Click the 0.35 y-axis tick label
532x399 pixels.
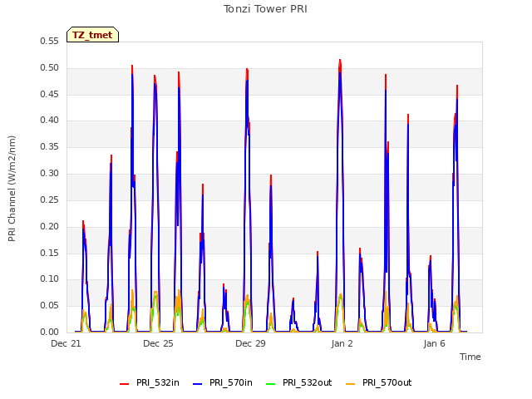(49, 147)
